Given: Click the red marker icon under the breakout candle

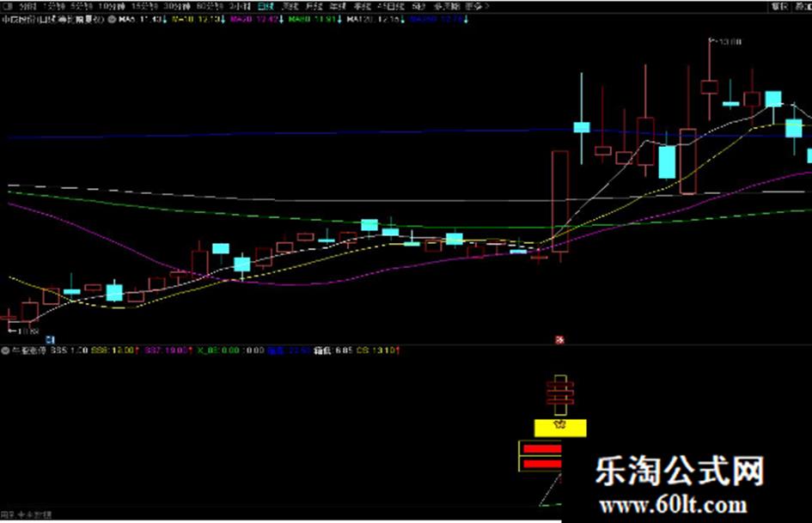Looking at the screenshot, I should (559, 340).
